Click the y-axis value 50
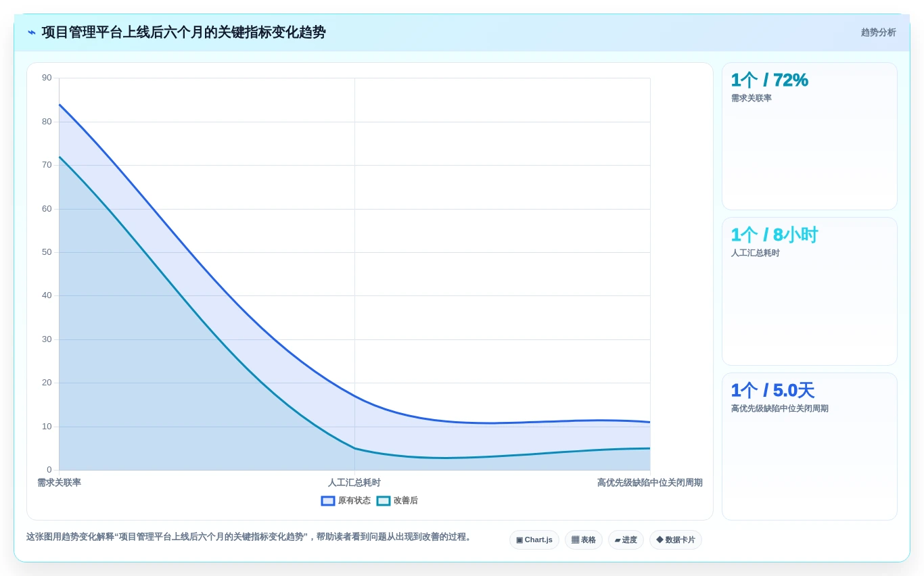Viewport: 924px width, 576px height. coord(47,252)
